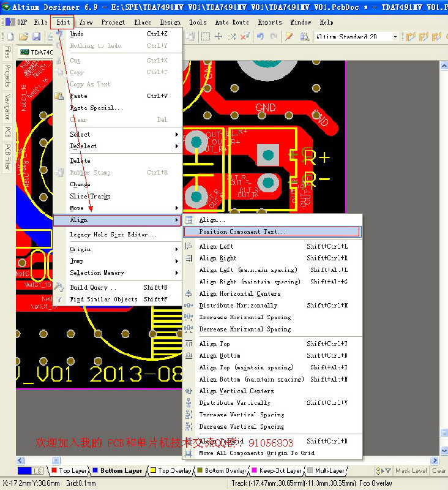
Task: Choose Find Similar Objects entry
Action: tap(118, 299)
